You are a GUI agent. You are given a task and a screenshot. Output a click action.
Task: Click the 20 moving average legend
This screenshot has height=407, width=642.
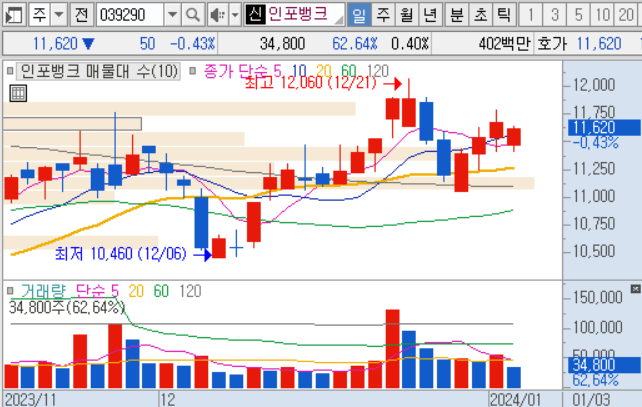pyautogui.click(x=324, y=71)
